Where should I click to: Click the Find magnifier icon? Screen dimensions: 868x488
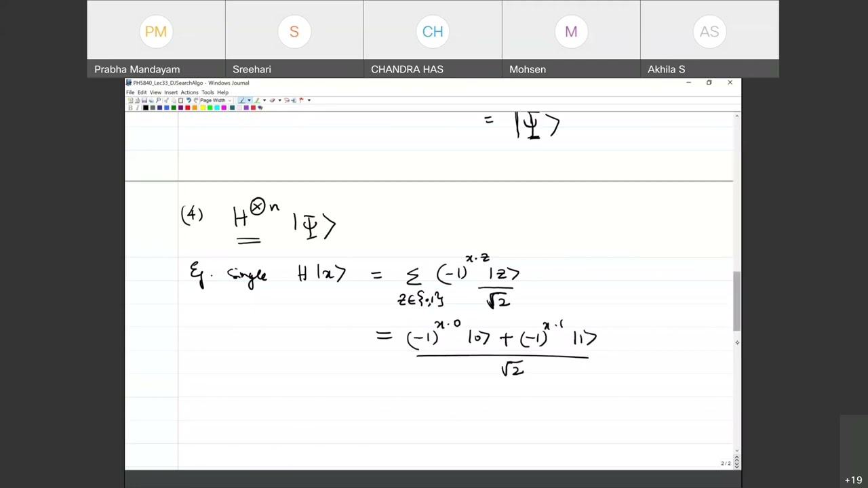click(x=159, y=100)
